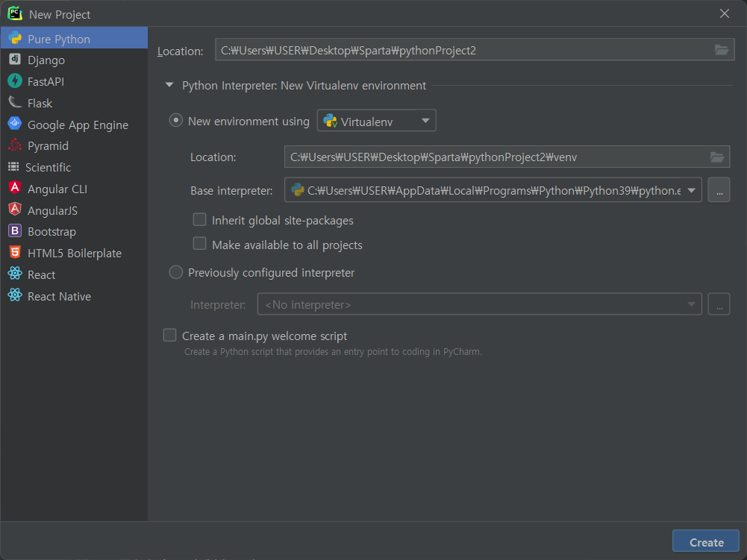Click the Create button
Screen dimensions: 747x560
pos(705,542)
